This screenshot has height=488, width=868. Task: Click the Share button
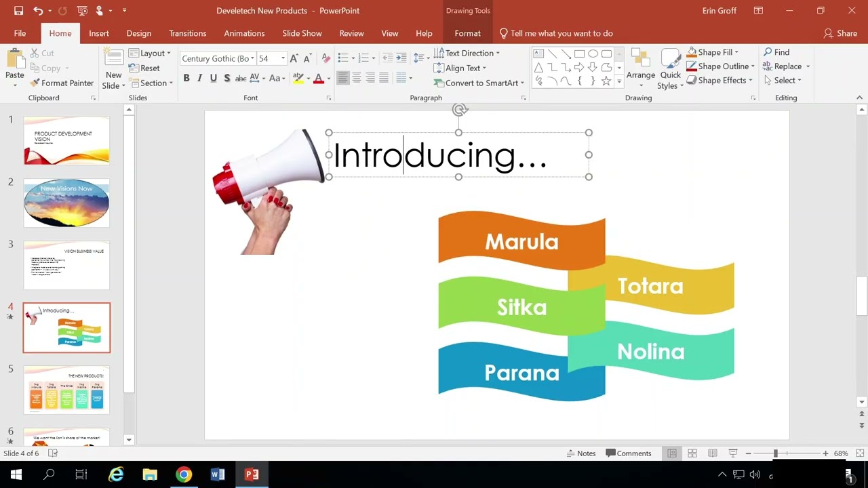(840, 33)
